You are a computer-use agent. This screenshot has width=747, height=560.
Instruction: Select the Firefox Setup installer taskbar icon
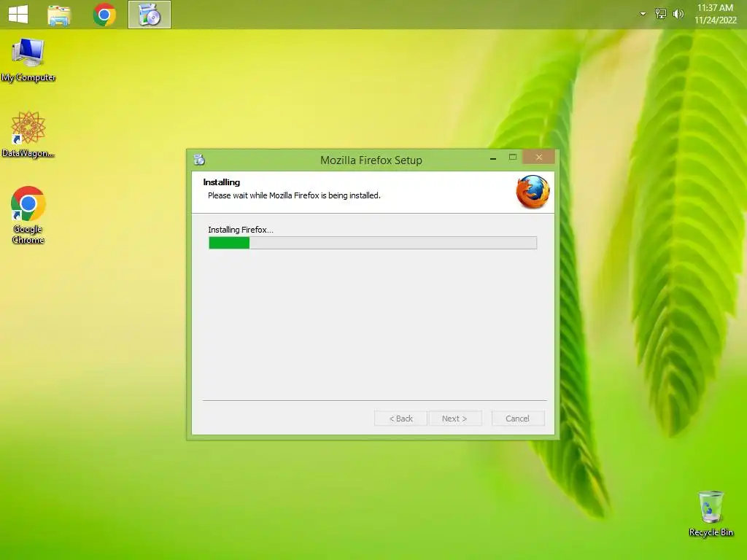tap(149, 15)
